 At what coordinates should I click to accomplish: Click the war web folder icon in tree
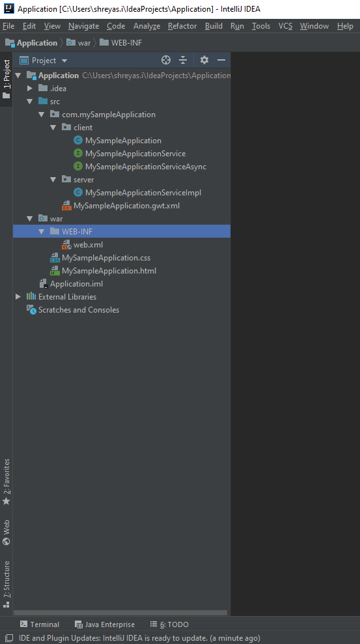click(43, 219)
